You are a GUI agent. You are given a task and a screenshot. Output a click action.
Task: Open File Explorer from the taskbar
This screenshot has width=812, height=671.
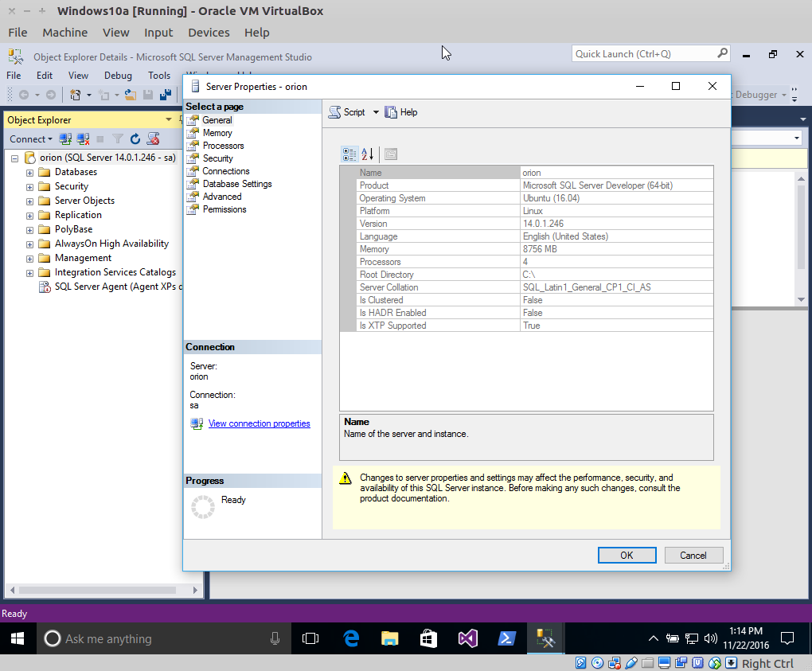[390, 638]
